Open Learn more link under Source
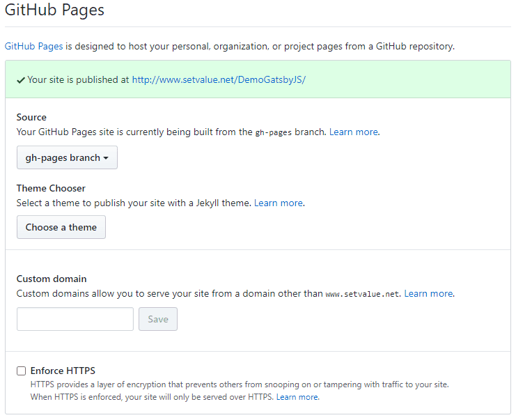516x420 pixels. point(354,132)
